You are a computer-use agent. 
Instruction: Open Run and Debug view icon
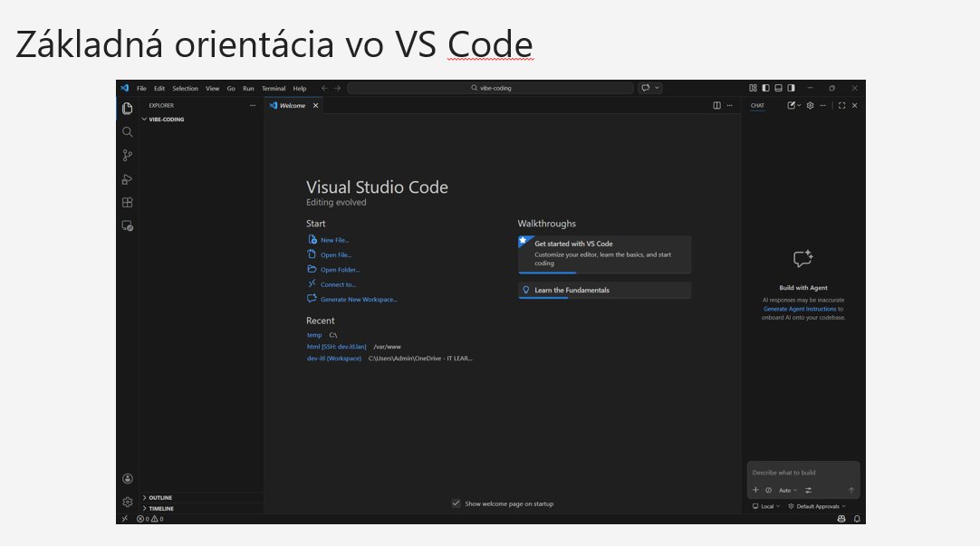click(x=128, y=179)
